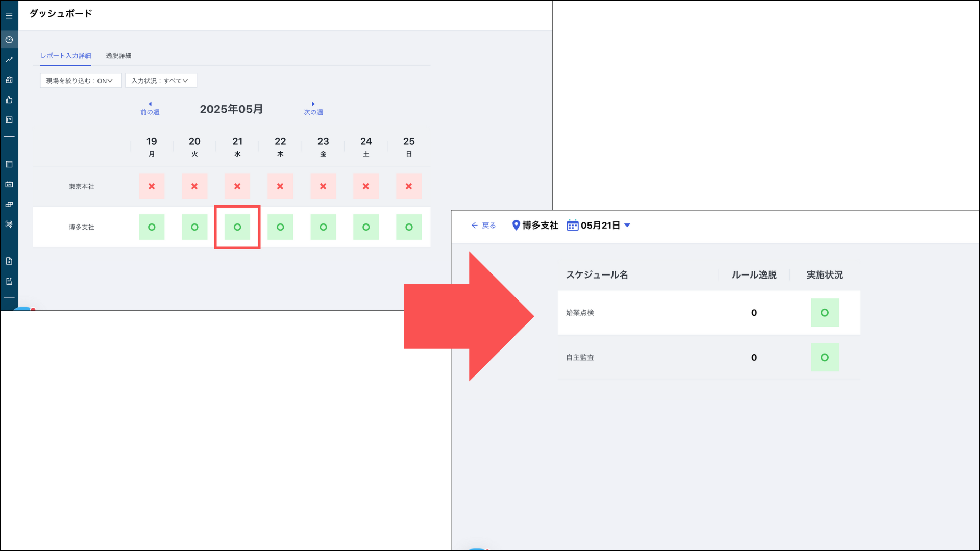Open the hamburger menu in the sidebar
Viewport: 980px width, 551px height.
(9, 16)
